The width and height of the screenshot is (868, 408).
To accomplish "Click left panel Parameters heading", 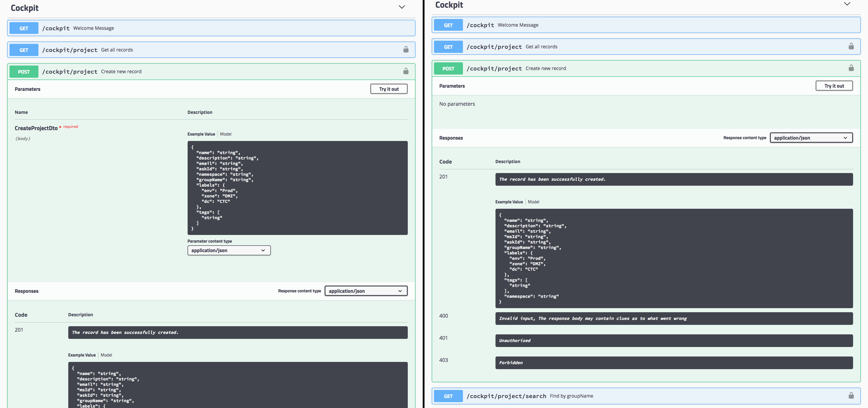I will [x=27, y=89].
